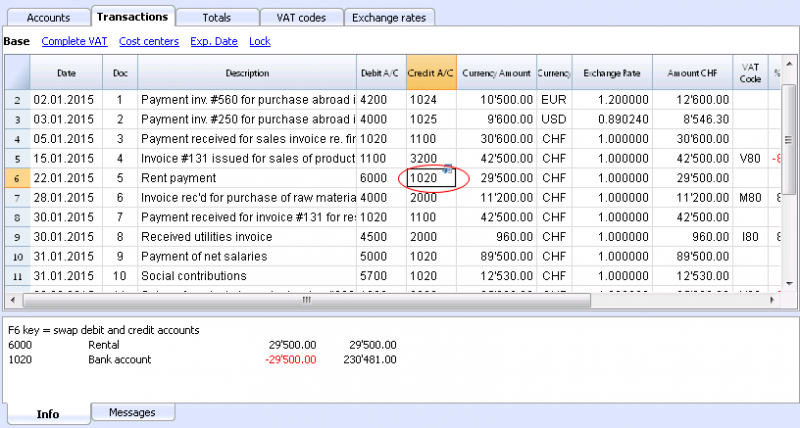Select the Base view
This screenshot has height=428, width=800.
click(x=17, y=41)
